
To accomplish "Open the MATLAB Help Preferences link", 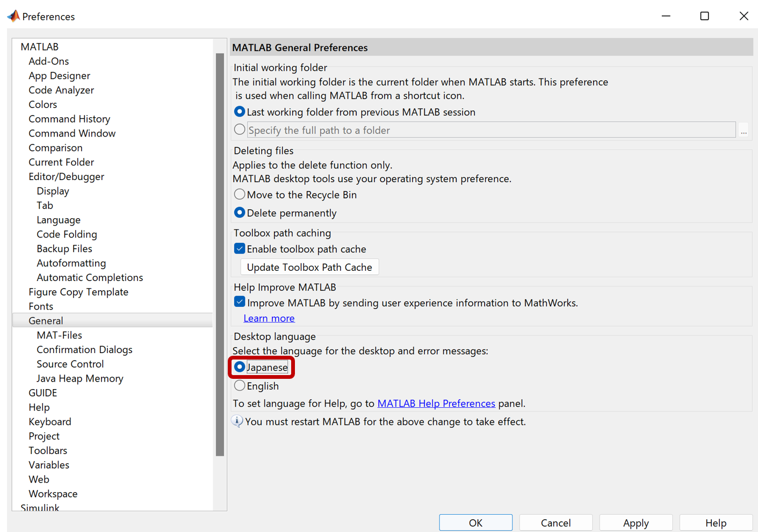I will tap(436, 403).
